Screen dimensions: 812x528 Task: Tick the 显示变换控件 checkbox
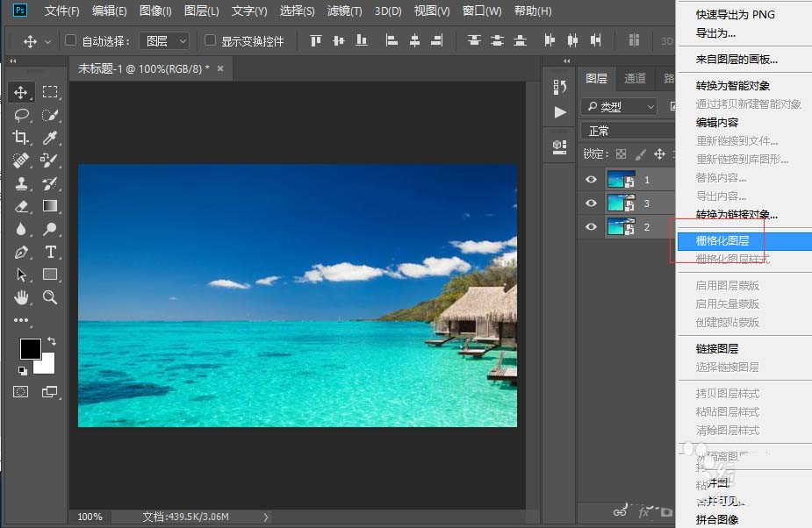tap(210, 41)
